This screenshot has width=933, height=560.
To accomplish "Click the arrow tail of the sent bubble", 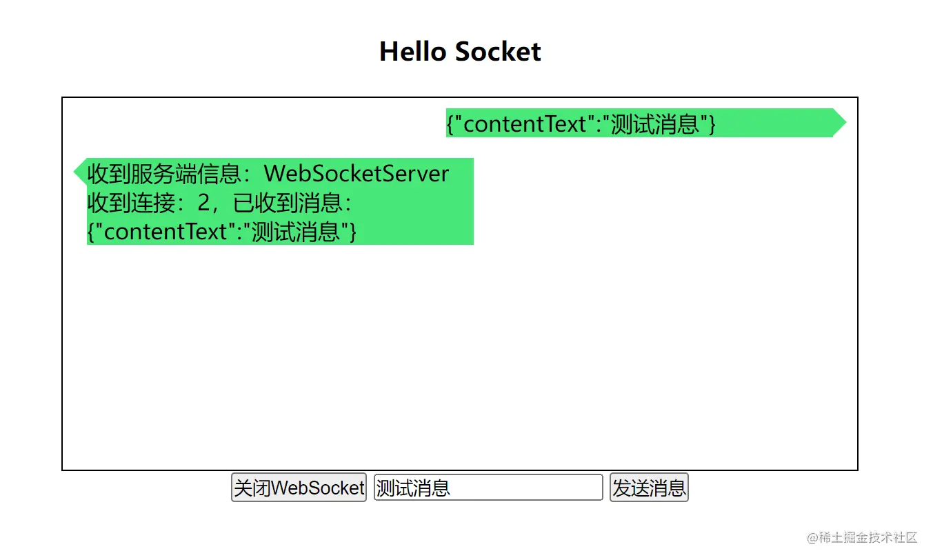I will [839, 123].
